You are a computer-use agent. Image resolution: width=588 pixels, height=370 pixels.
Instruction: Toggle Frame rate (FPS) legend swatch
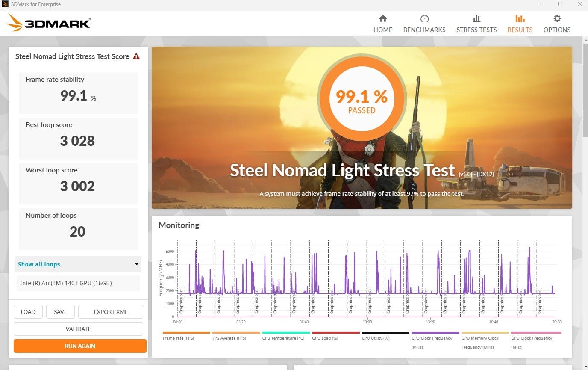tap(186, 332)
